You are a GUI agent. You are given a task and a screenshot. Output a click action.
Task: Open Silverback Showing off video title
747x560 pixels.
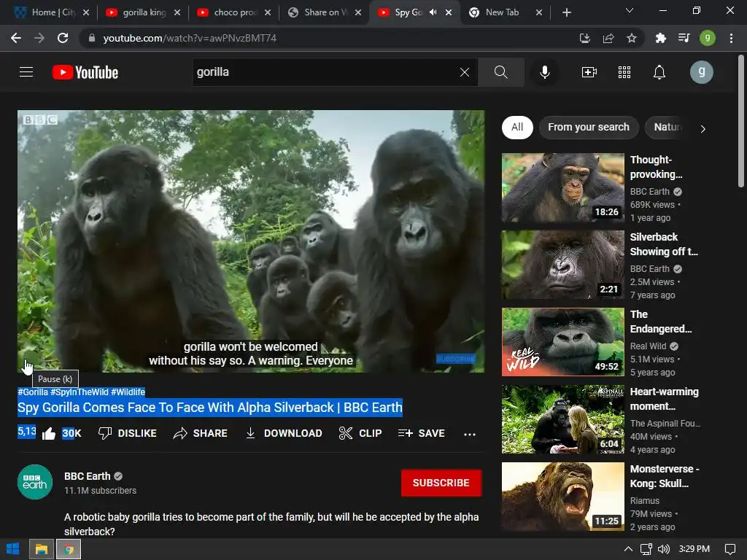(x=664, y=244)
